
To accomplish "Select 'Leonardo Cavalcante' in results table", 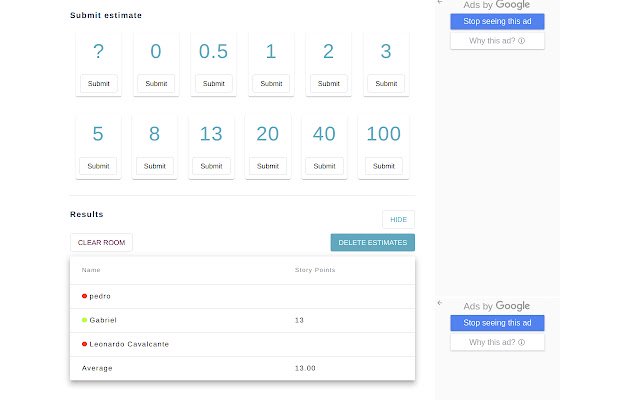I will point(129,344).
